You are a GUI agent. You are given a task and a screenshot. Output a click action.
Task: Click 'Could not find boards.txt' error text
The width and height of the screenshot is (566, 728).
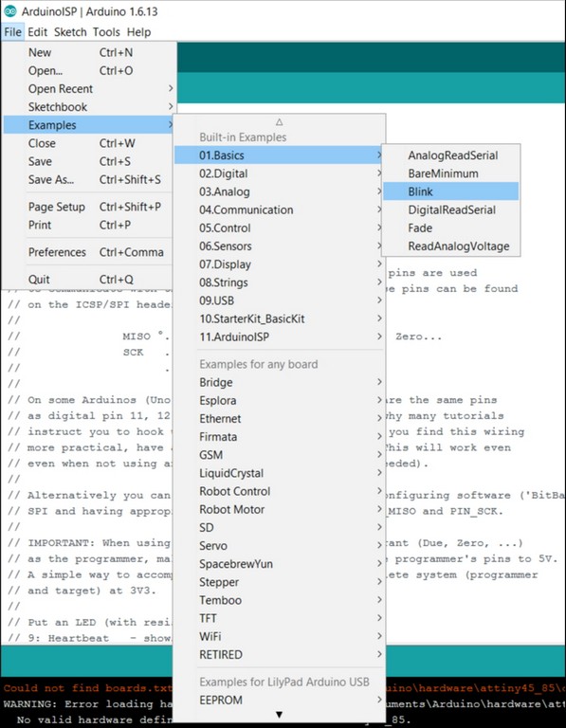(x=88, y=688)
